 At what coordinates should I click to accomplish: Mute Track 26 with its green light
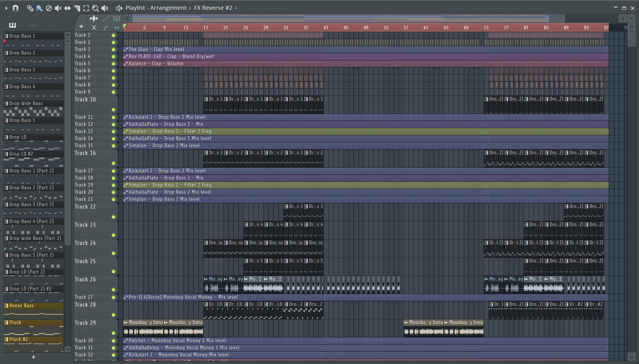[x=113, y=290]
